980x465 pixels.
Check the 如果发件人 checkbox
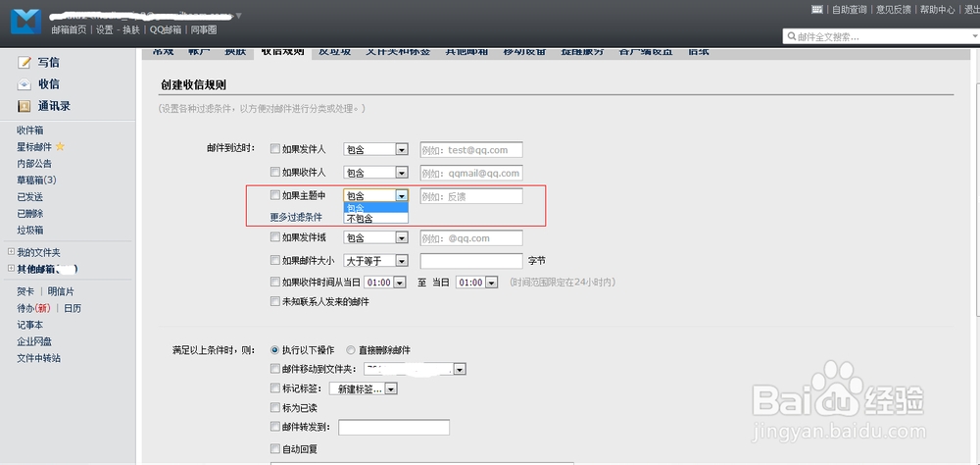coord(275,149)
